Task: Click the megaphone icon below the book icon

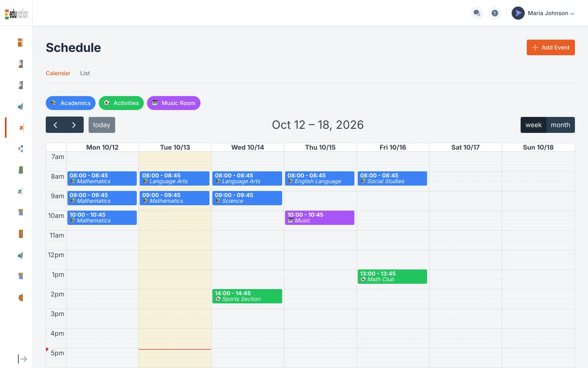Action: click(x=20, y=255)
